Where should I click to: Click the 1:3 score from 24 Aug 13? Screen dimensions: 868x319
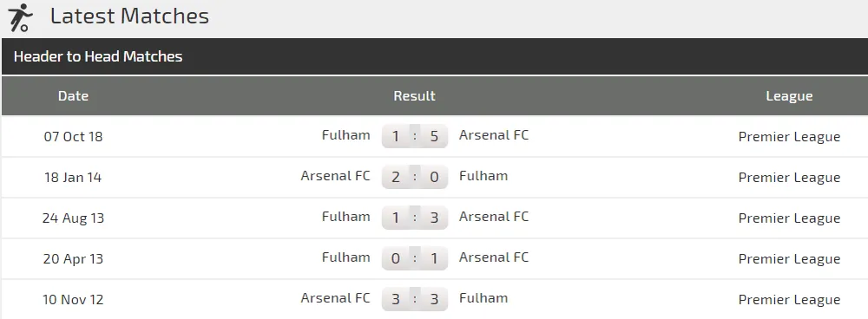[x=415, y=218]
